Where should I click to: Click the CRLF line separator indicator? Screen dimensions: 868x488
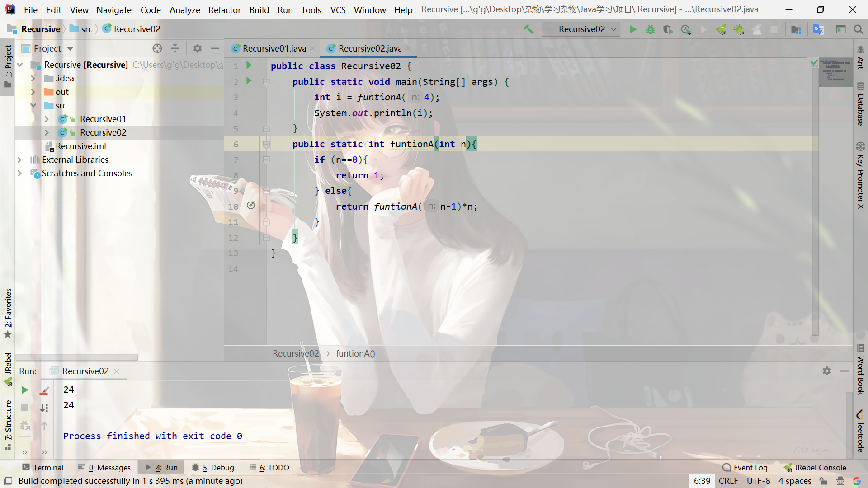pos(728,481)
